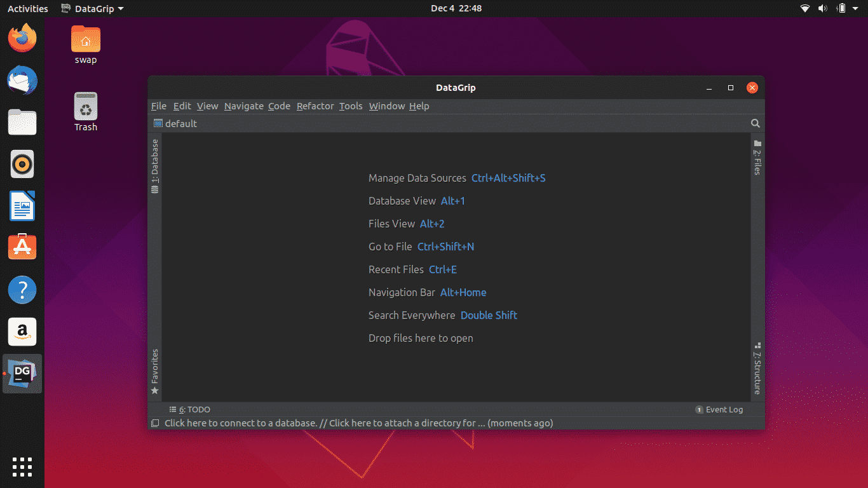Image resolution: width=868 pixels, height=488 pixels.
Task: Open the Refactor menu
Action: [315, 106]
